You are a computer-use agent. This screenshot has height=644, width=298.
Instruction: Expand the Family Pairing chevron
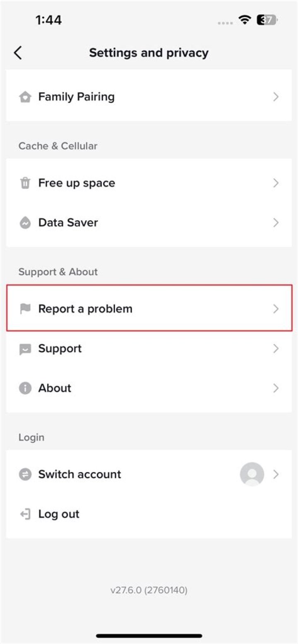276,97
